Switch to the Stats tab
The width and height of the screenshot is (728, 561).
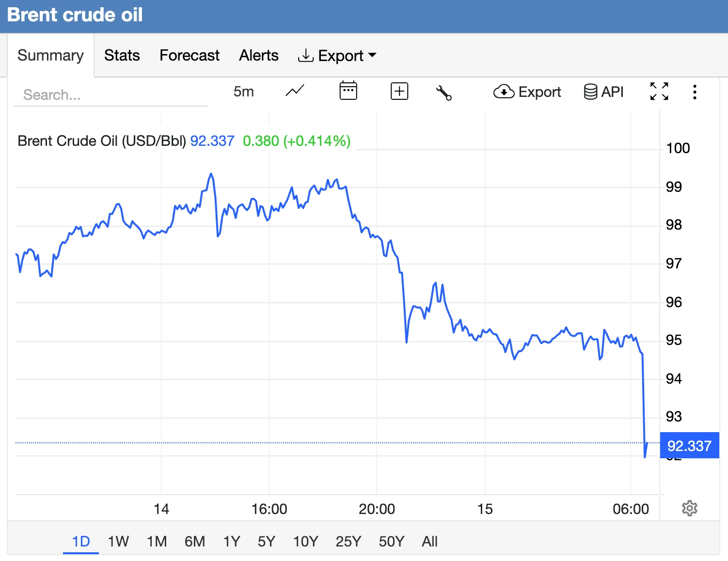(x=122, y=55)
